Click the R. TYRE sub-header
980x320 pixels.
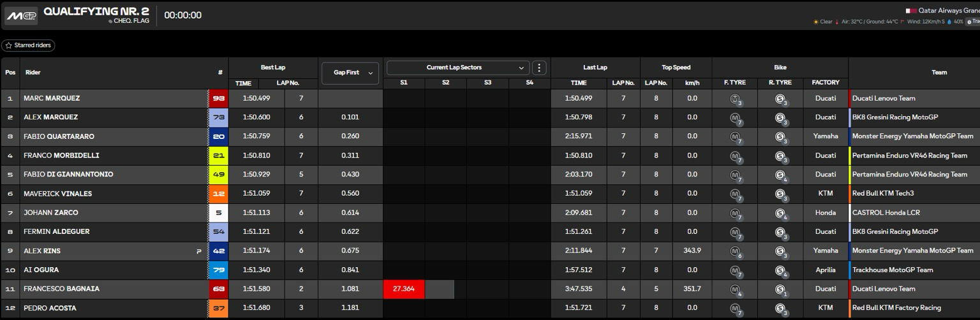point(780,83)
